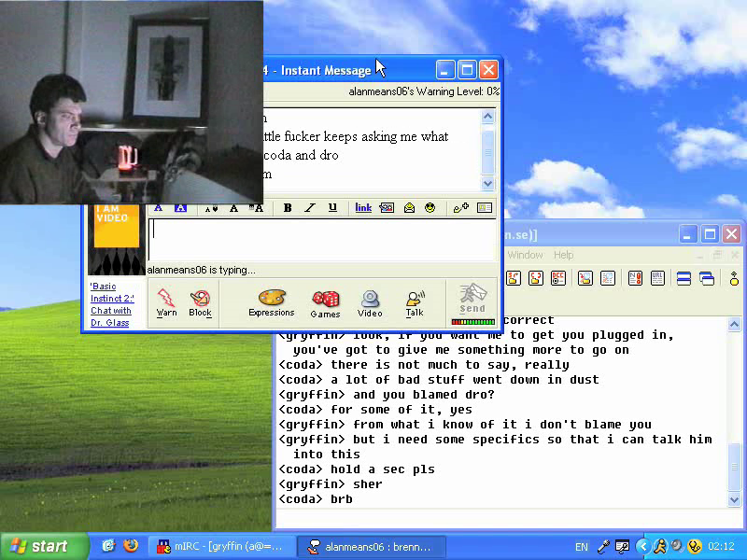
Task: Expand hidden tray icons with the arrow
Action: 642,546
